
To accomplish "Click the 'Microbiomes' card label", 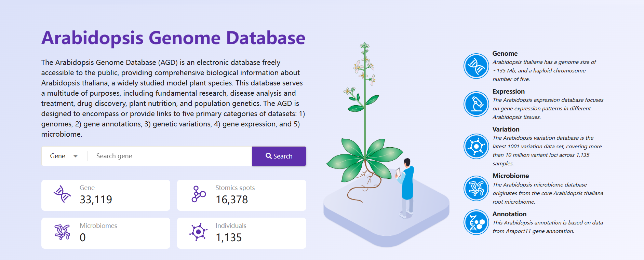I will tap(98, 225).
